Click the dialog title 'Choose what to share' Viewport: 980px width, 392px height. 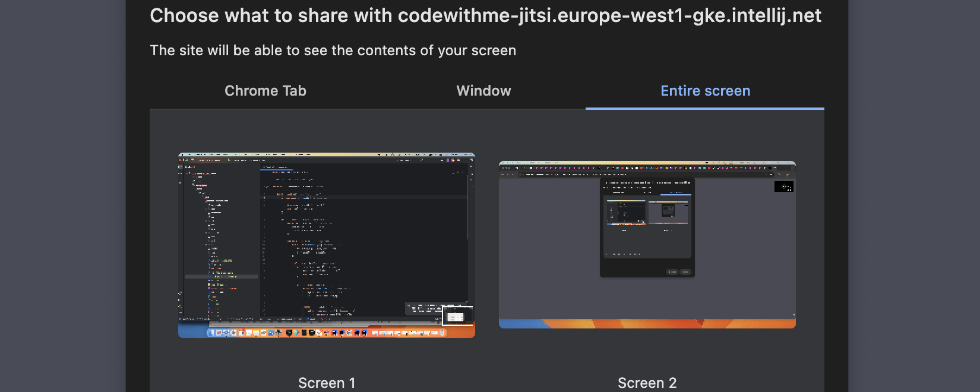click(x=485, y=15)
